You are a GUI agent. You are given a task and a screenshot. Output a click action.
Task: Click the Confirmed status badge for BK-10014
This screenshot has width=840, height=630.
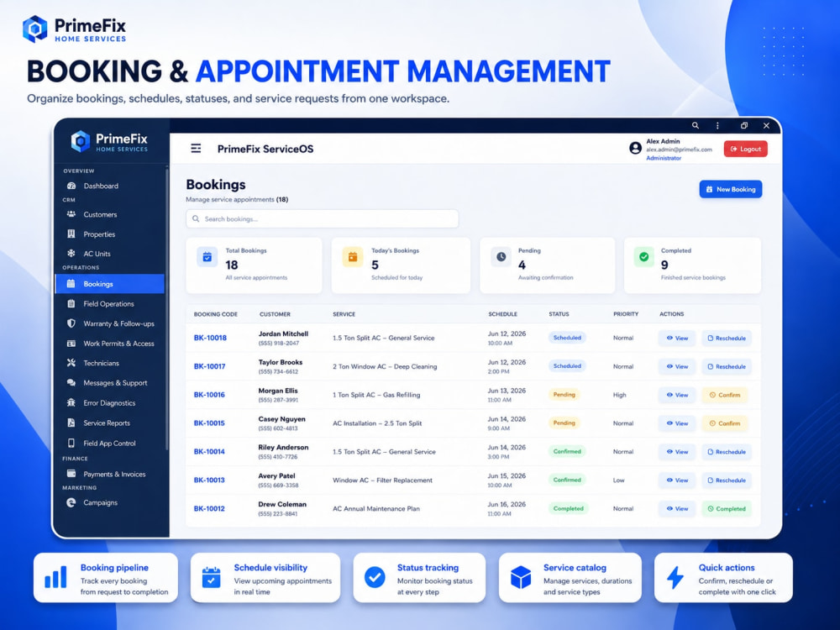(x=567, y=451)
